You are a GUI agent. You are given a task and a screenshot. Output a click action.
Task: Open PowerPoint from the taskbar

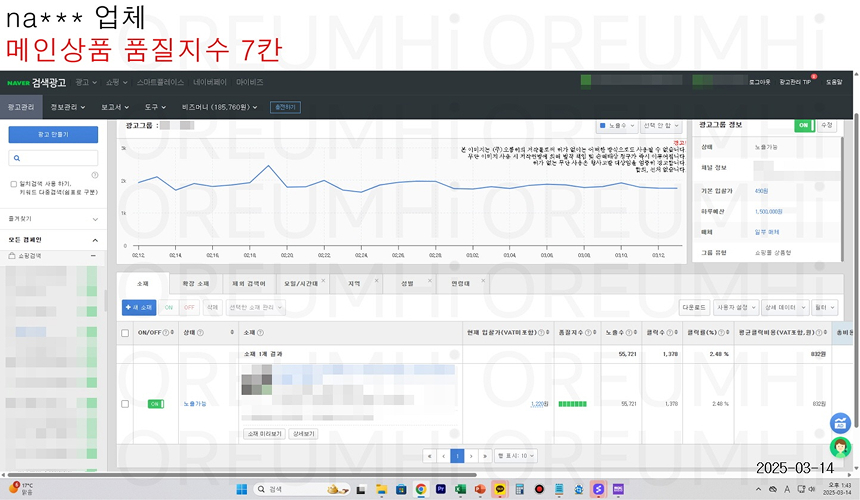[x=480, y=490]
